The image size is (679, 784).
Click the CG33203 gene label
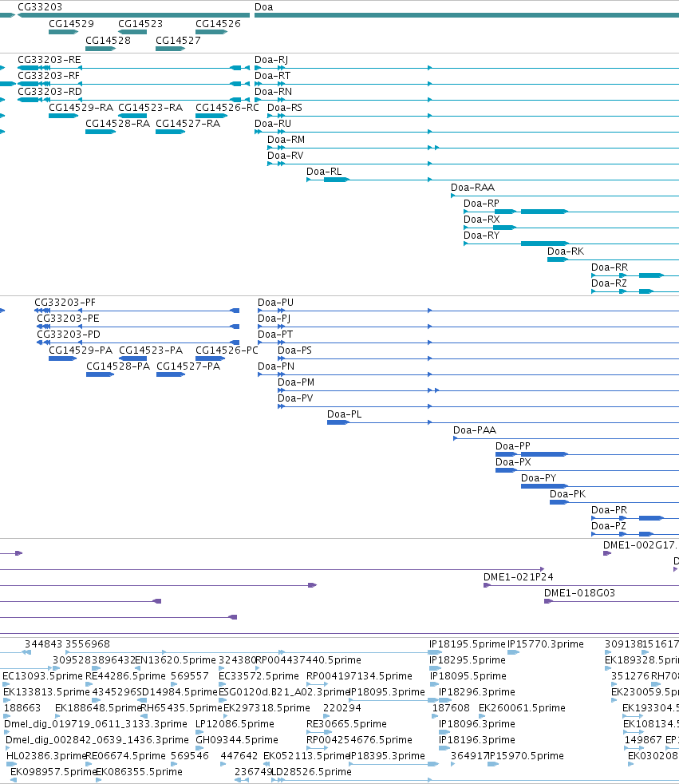(40, 7)
